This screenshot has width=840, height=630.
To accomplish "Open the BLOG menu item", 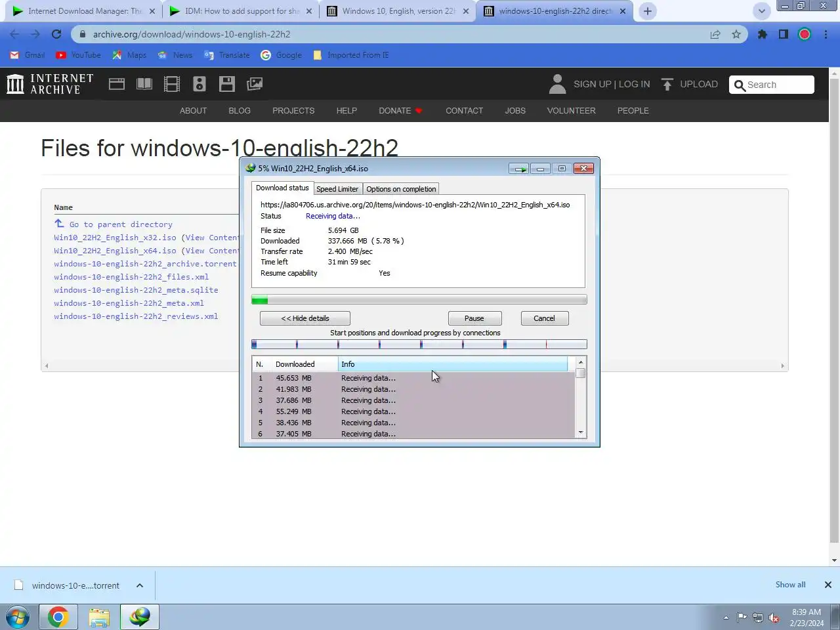I will click(240, 111).
